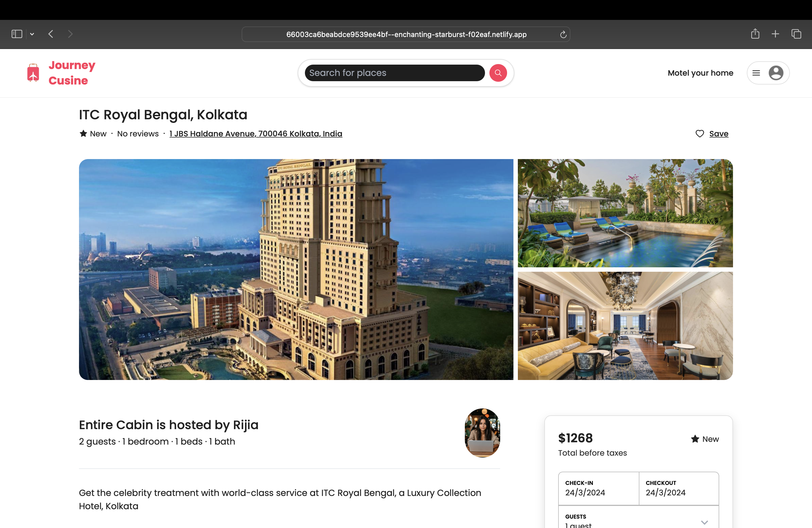Select the $1268 price text
This screenshot has width=812, height=528.
click(x=575, y=438)
